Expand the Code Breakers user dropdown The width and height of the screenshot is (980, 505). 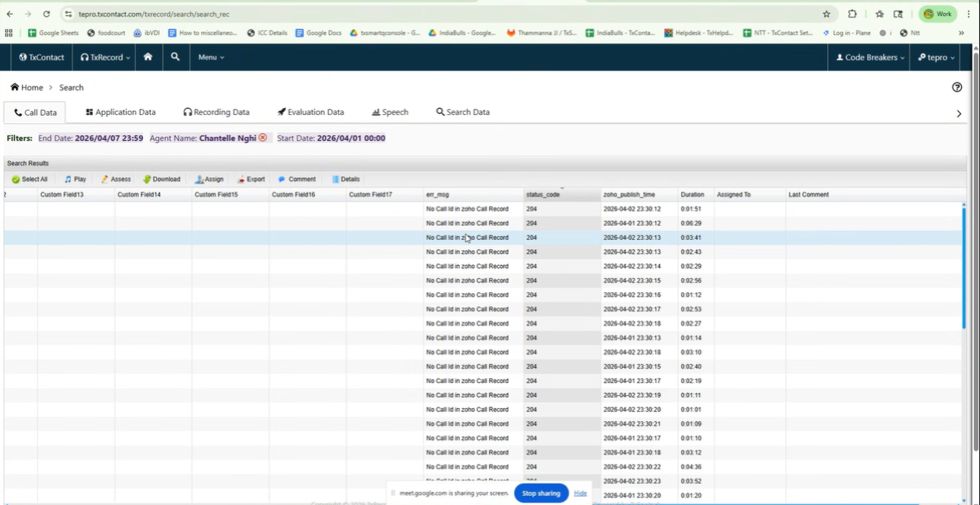pos(870,58)
